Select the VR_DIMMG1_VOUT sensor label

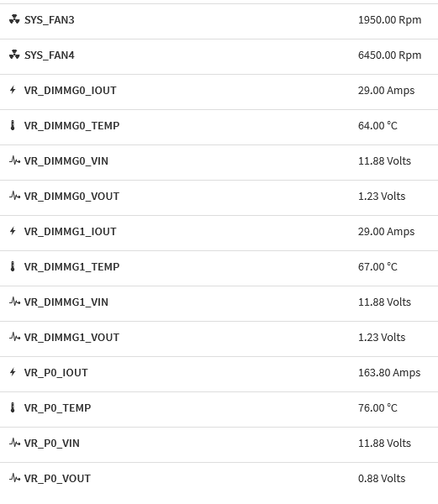(71, 337)
